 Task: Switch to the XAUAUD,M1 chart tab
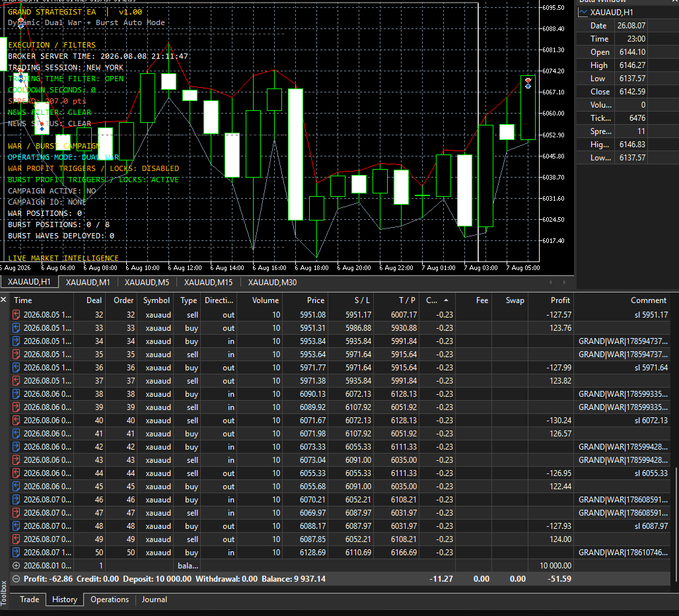pos(88,282)
